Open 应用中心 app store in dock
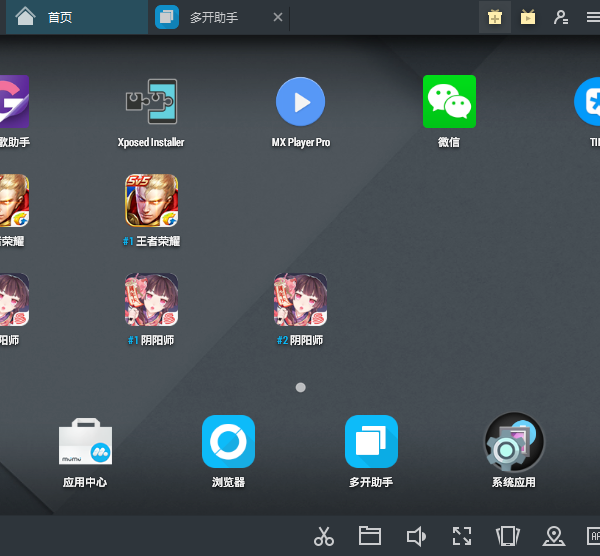This screenshot has width=600, height=556. tap(85, 442)
